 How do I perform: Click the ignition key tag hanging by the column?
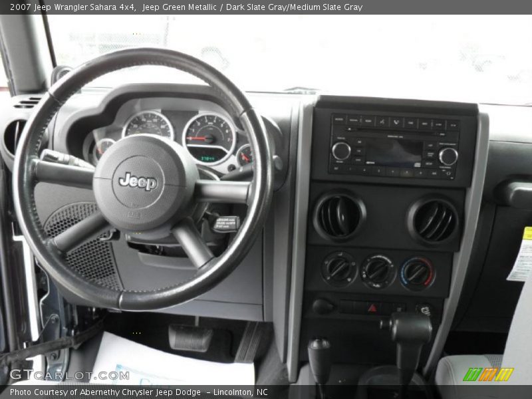[226, 223]
